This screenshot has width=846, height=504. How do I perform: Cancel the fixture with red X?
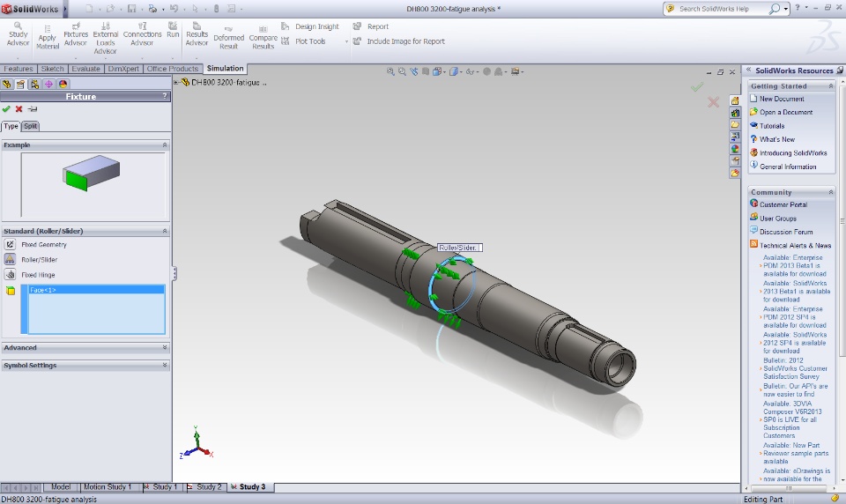(19, 109)
